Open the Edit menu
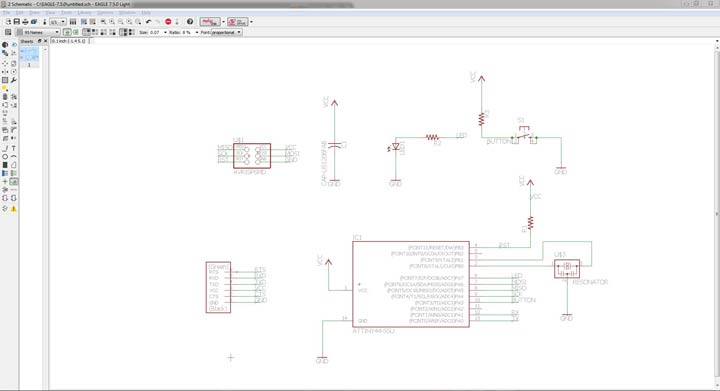The width and height of the screenshot is (720, 391). click(x=19, y=12)
